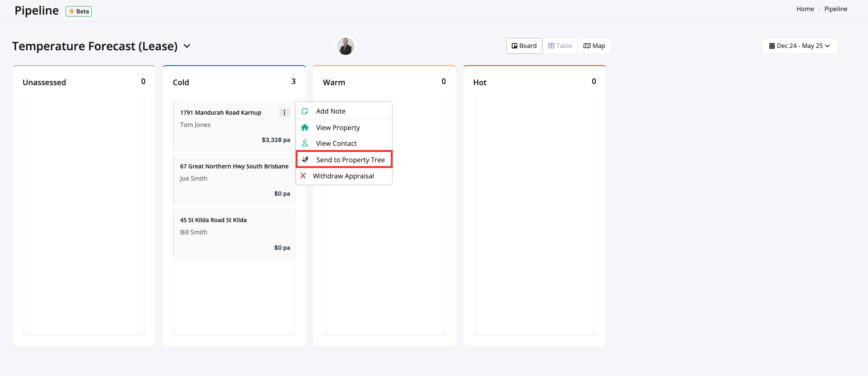Image resolution: width=868 pixels, height=376 pixels.
Task: Click the 1791 Mandurah Road Karnup title
Action: 221,112
